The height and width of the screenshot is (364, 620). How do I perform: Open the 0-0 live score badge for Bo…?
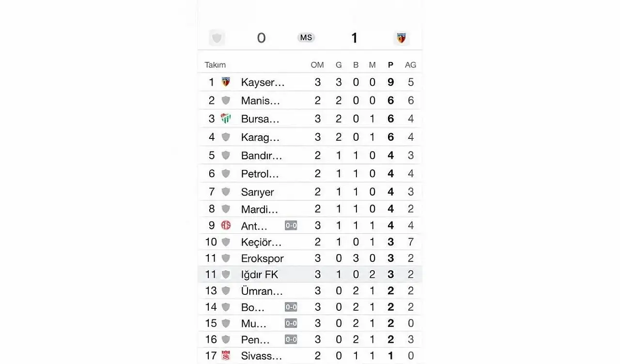291,307
